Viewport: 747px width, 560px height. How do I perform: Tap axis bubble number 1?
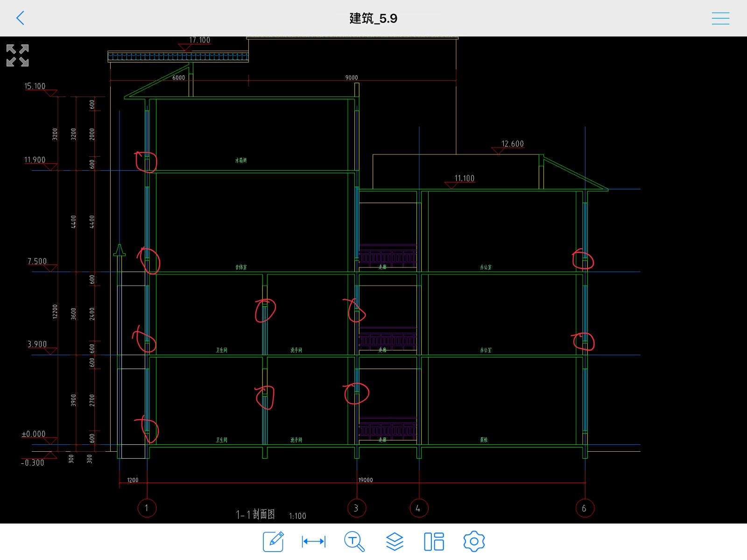click(147, 508)
